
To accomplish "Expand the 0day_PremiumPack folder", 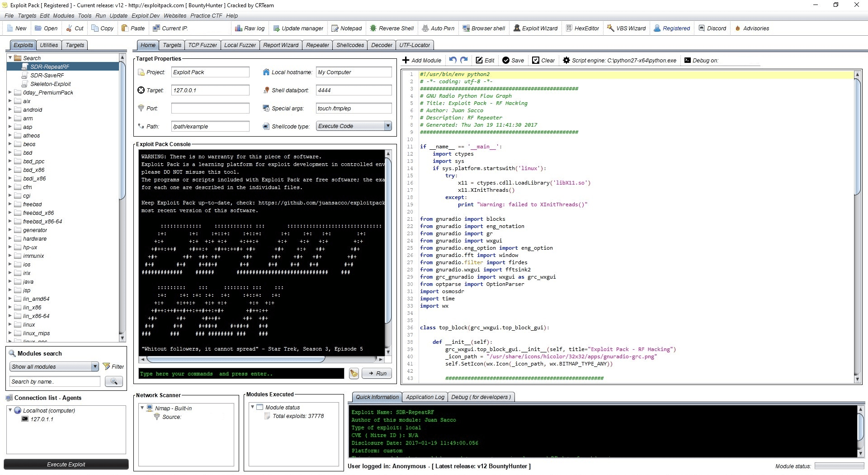I will [x=10, y=92].
